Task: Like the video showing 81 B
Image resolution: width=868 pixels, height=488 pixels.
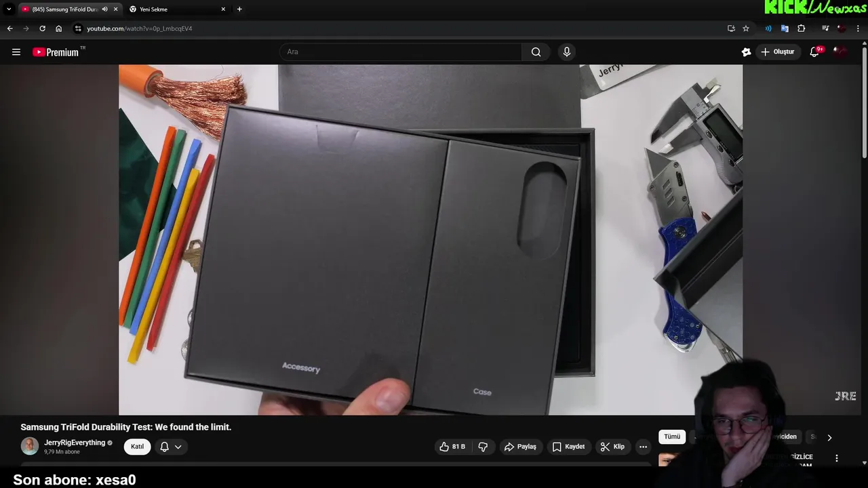Action: point(452,447)
